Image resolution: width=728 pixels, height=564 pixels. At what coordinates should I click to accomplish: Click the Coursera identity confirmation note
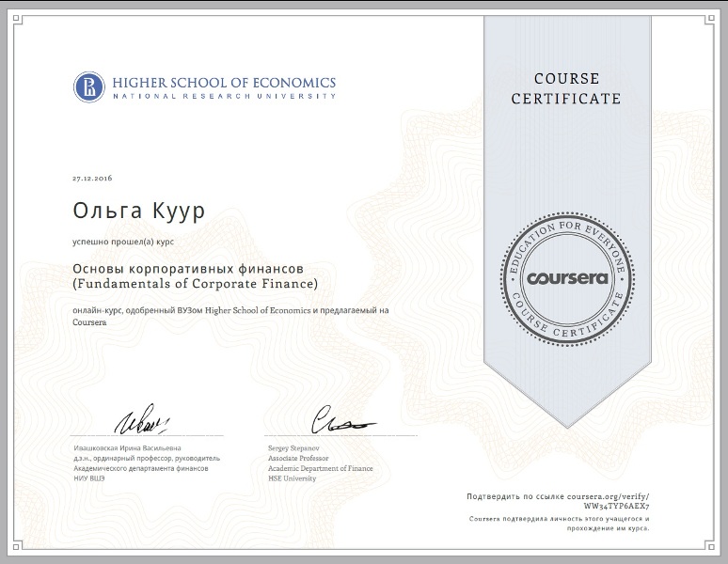[x=559, y=524]
